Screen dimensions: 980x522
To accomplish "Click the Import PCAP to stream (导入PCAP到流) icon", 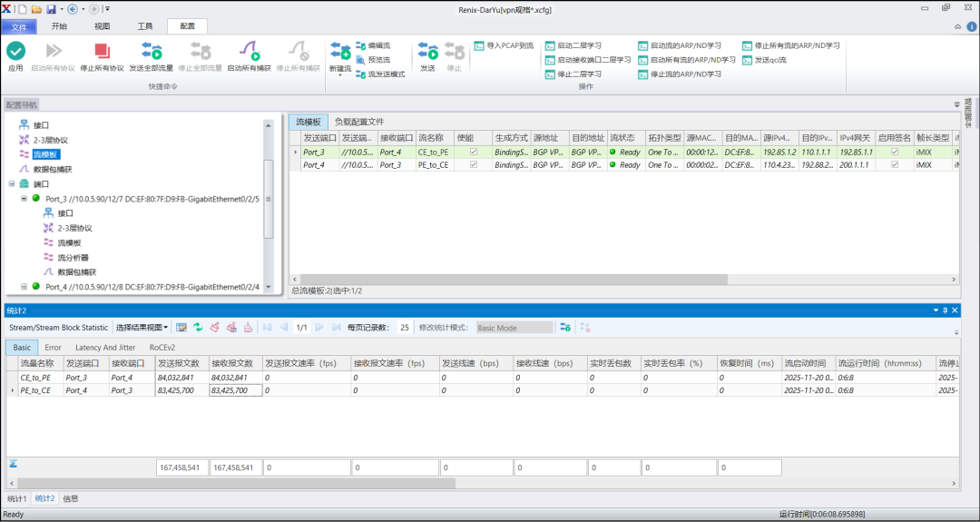I will 479,45.
